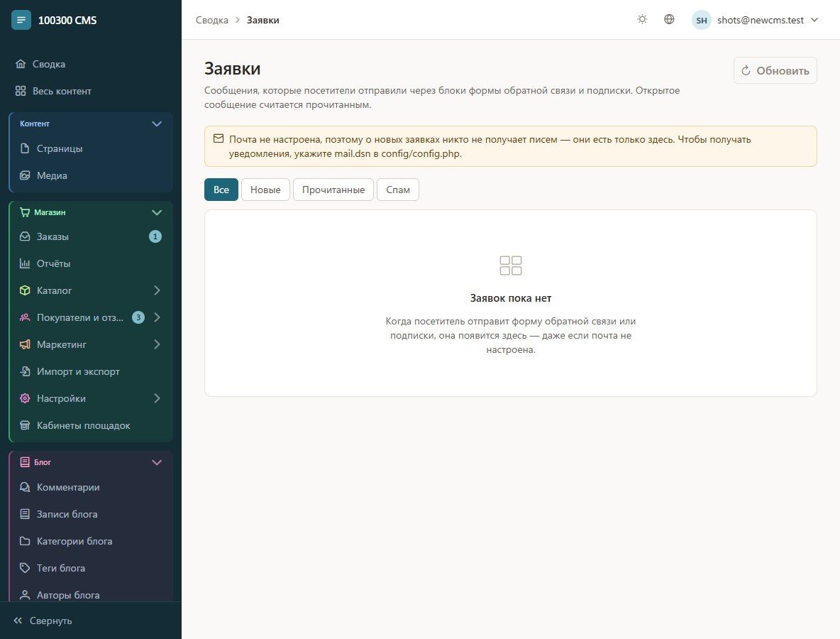Open Авторы блога in the sidebar
The width and height of the screenshot is (840, 639).
pos(91,595)
